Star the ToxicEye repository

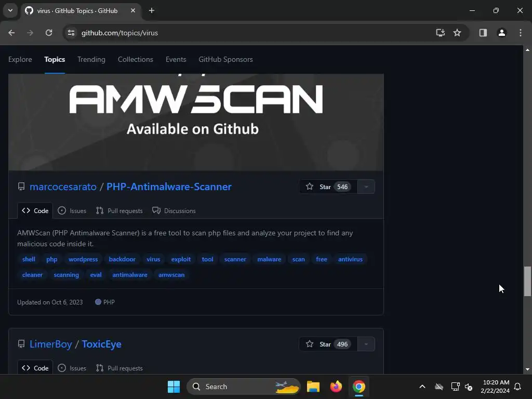[328, 344]
